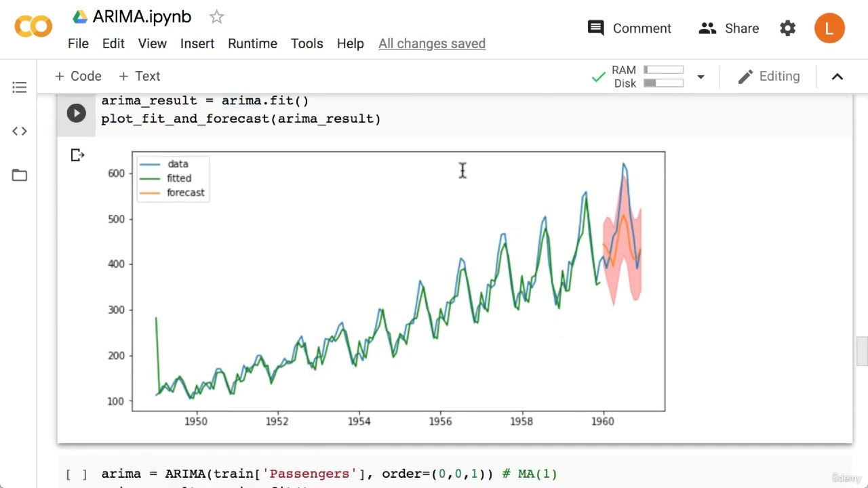Click the Colab logo icon
Viewport: 868px width, 488px height.
point(33,27)
